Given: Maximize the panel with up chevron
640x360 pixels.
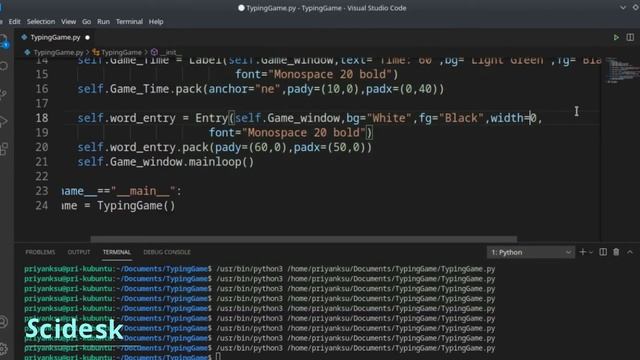Looking at the screenshot, I should coord(630,252).
